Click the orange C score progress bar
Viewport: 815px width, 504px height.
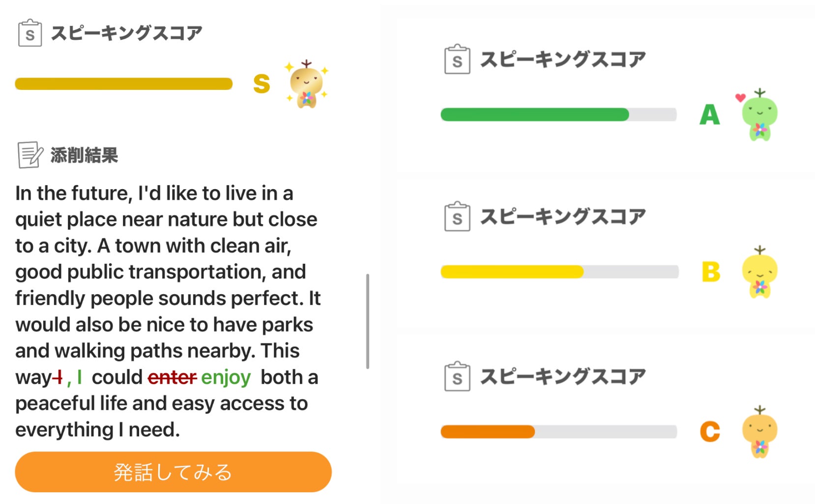click(488, 432)
